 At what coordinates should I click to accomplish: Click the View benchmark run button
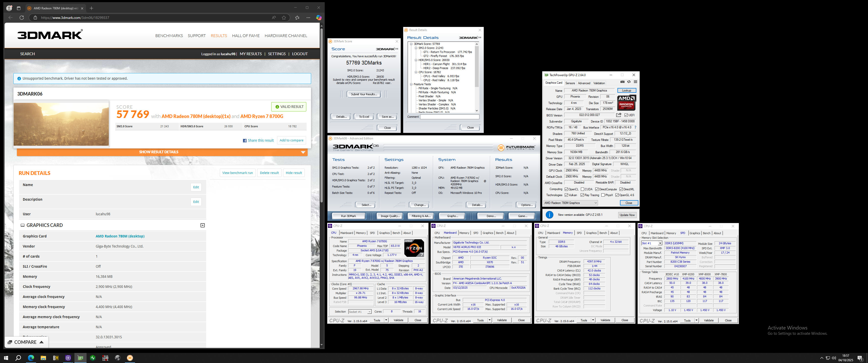(x=237, y=173)
